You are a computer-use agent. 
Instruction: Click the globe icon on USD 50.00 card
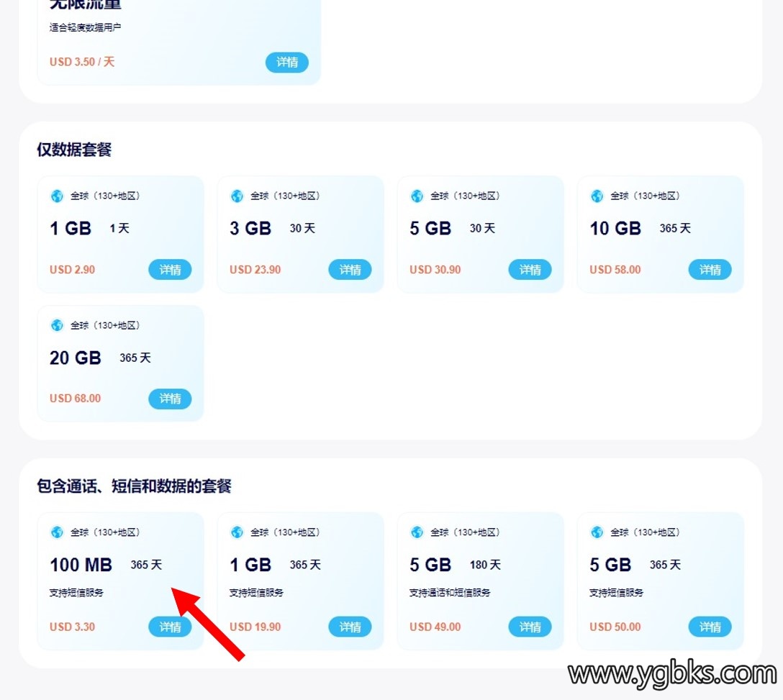coord(597,532)
